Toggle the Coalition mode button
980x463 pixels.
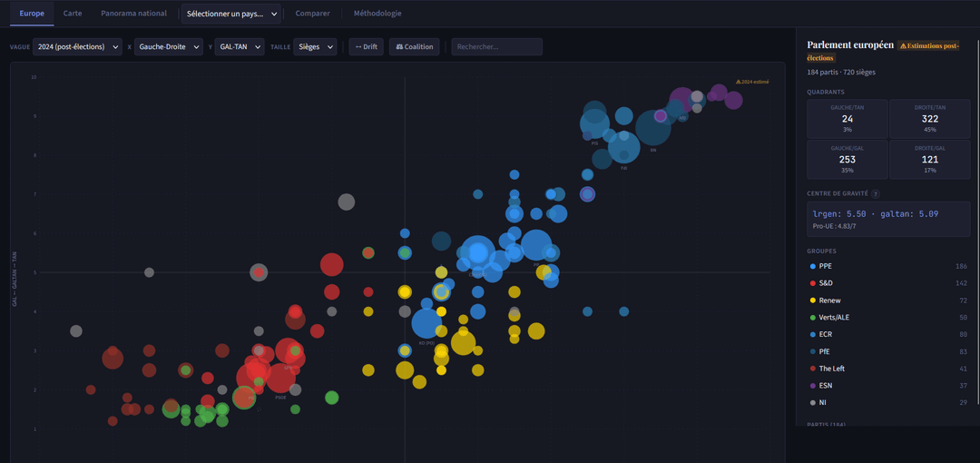(x=415, y=46)
